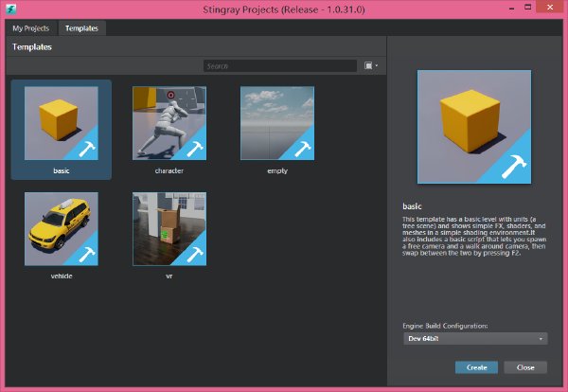Click the 'vehicle' template label
The width and height of the screenshot is (568, 392).
tap(62, 276)
